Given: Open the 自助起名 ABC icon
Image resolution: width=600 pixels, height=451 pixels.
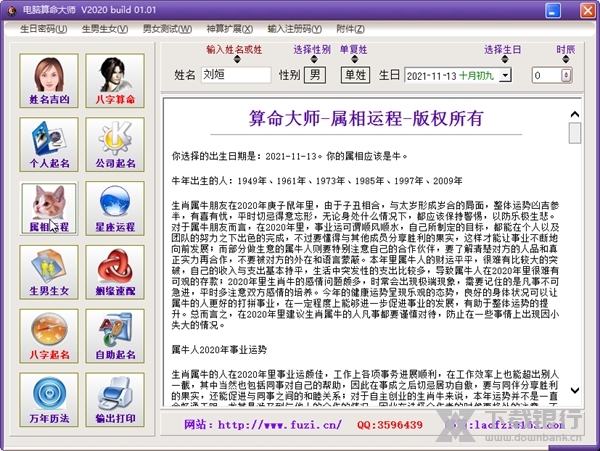Looking at the screenshot, I should 115,336.
